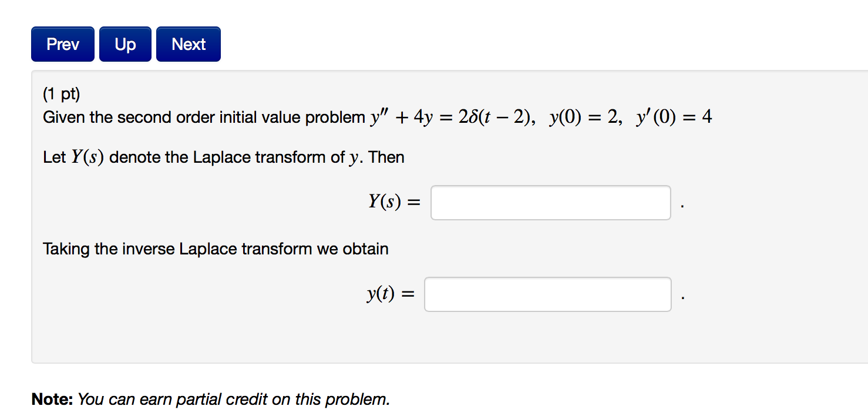Focus the Y(s) answer input box
The image size is (868, 416).
550,203
